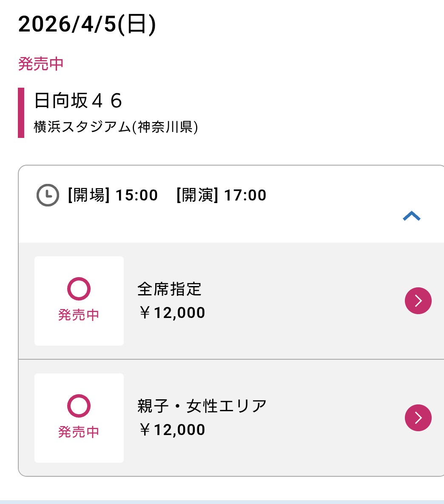Click the pink accent bar beside 日向坂46

(21, 113)
